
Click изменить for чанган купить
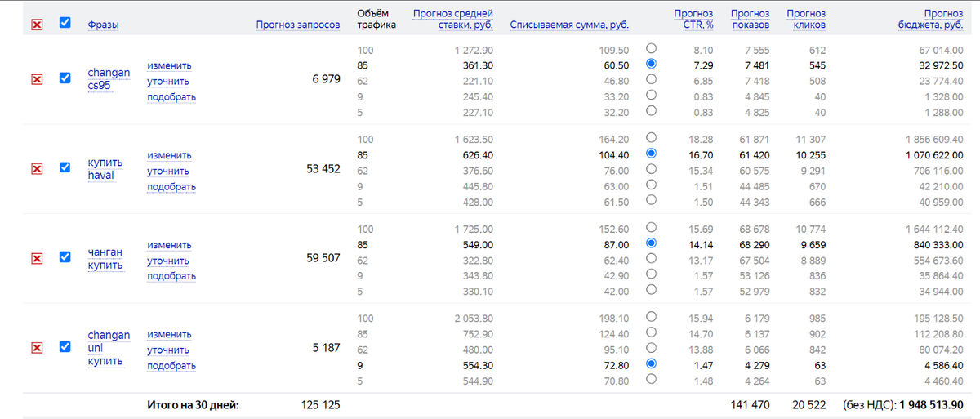(x=169, y=244)
